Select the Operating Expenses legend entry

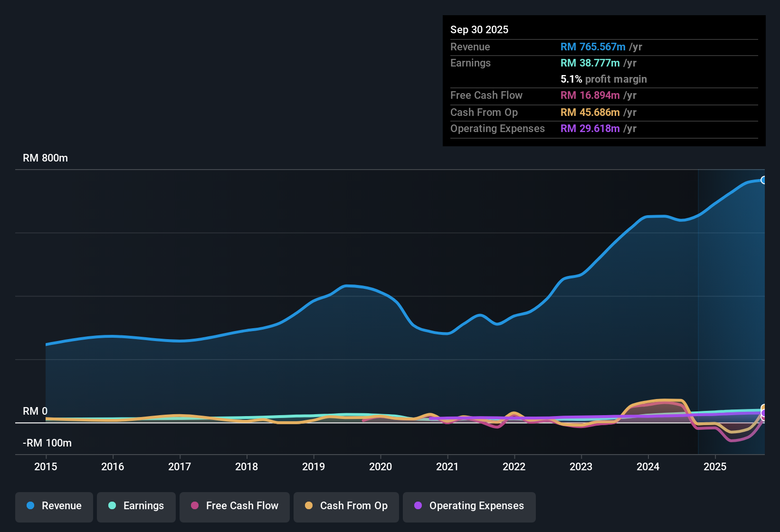coord(469,506)
